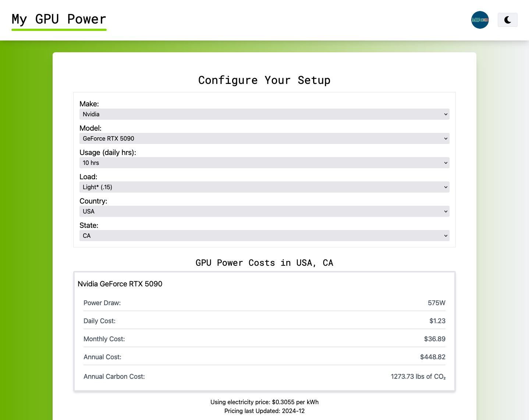529x420 pixels.
Task: Open the Make dropdown
Action: coord(264,114)
